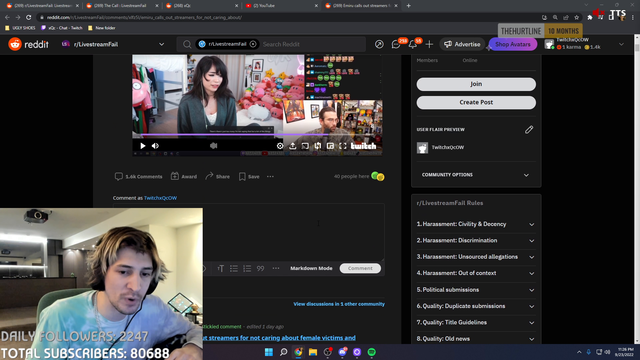Expand rule 8 Quality: Old news
The image size is (640, 360).
[x=476, y=339]
